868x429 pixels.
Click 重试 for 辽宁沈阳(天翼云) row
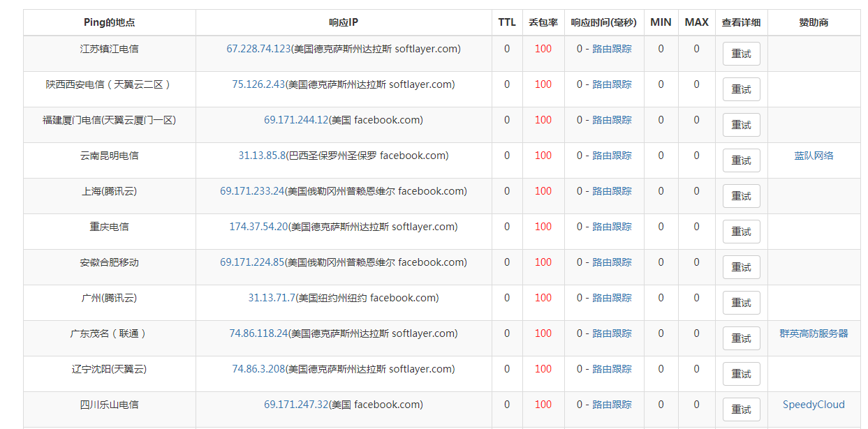point(741,374)
